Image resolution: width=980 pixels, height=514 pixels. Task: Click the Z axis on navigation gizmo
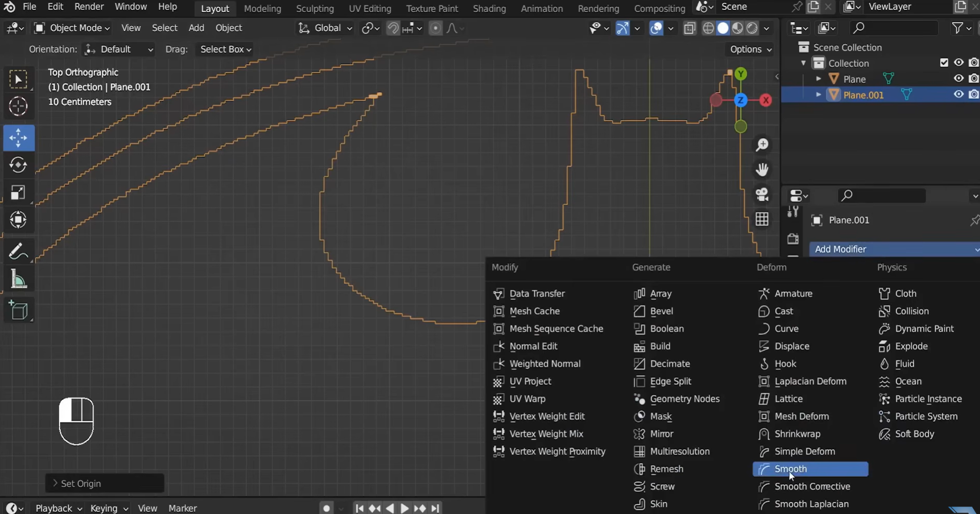click(740, 100)
